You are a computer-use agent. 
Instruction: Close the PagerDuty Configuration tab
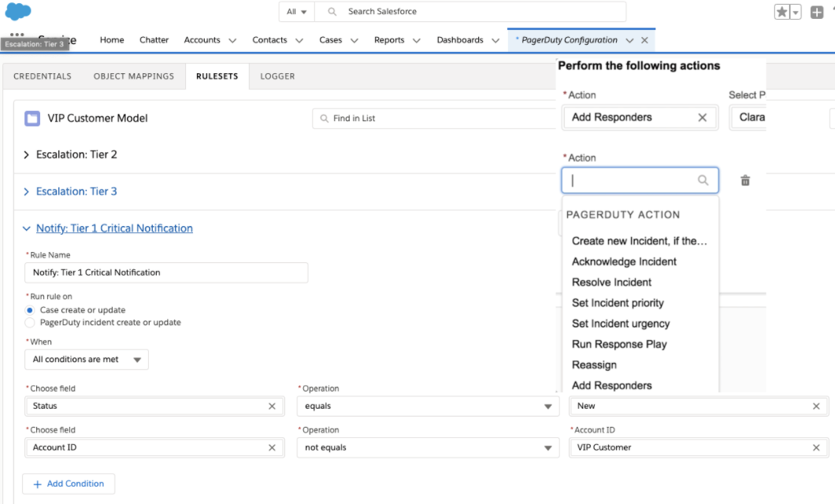644,40
